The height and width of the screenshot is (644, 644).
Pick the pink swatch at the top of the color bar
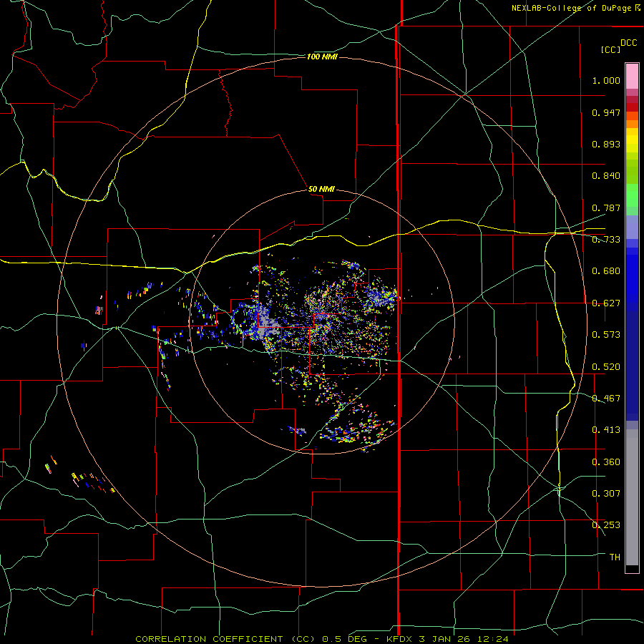click(632, 76)
